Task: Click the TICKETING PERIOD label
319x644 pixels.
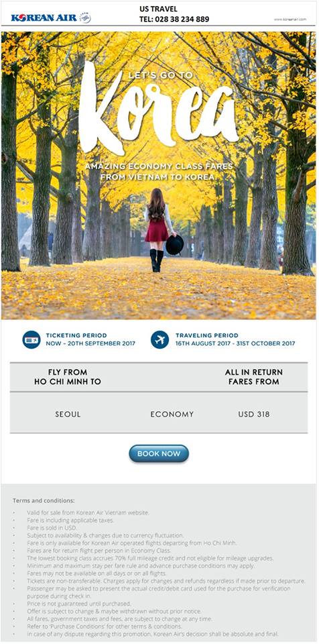Action: [76, 335]
